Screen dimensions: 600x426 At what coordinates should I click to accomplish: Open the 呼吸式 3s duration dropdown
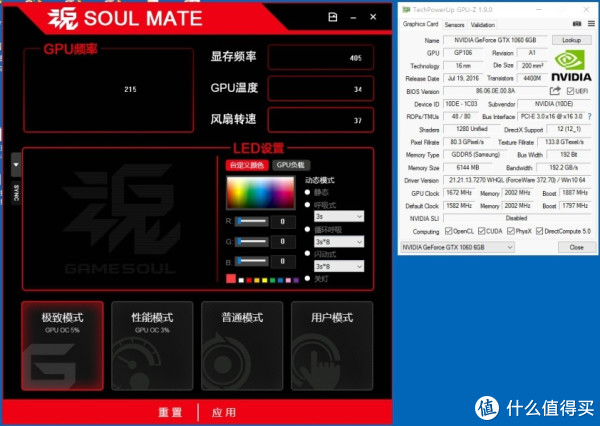click(x=338, y=216)
